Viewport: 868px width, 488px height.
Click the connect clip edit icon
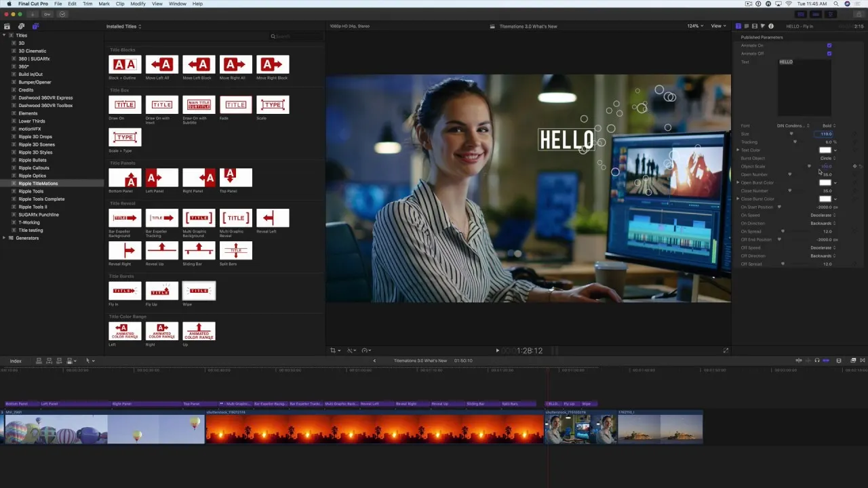point(39,361)
